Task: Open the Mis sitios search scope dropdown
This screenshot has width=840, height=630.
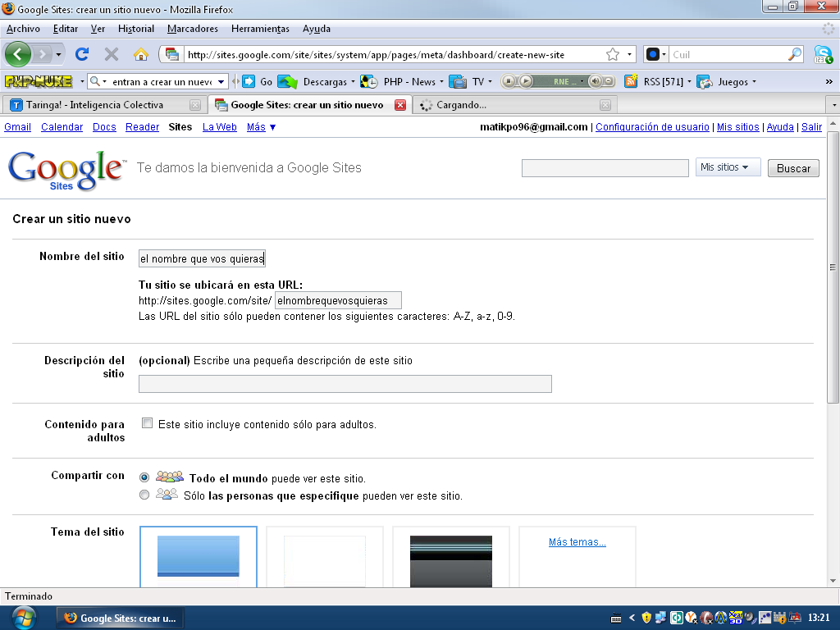Action: (x=728, y=167)
